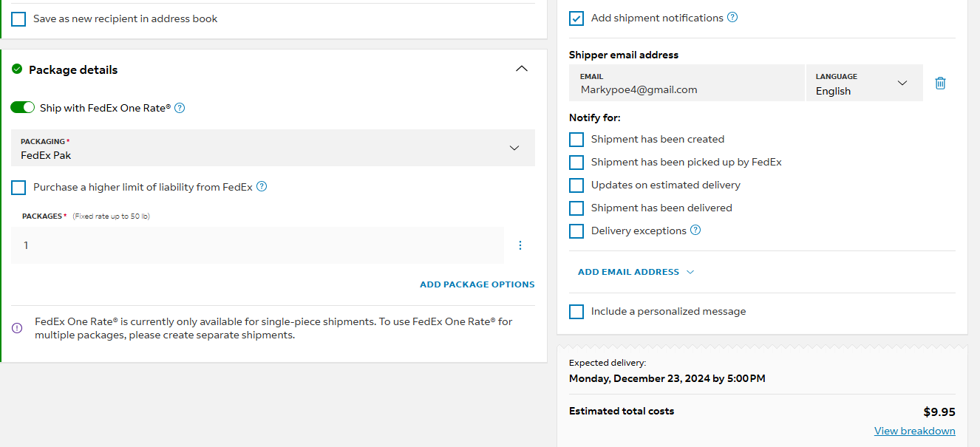
Task: Open help icon beside Add shipment notifications
Action: [732, 17]
